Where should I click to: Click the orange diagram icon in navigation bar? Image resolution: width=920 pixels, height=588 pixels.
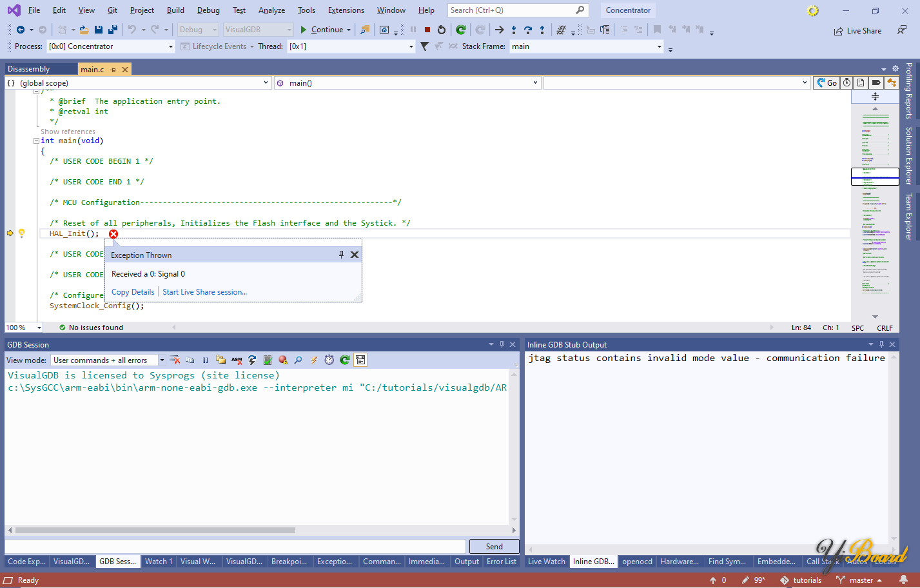pyautogui.click(x=891, y=83)
